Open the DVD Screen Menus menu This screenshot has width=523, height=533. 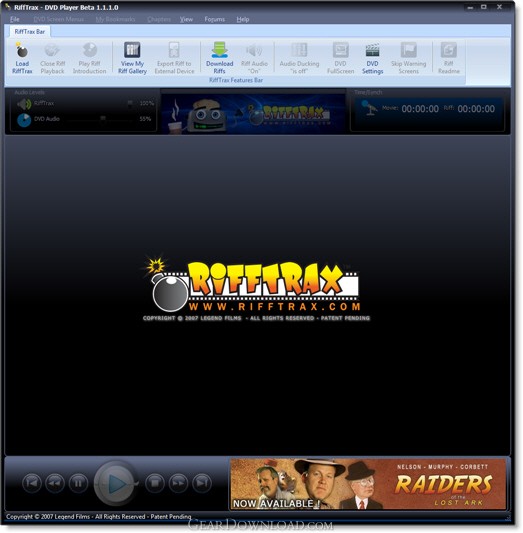point(58,19)
